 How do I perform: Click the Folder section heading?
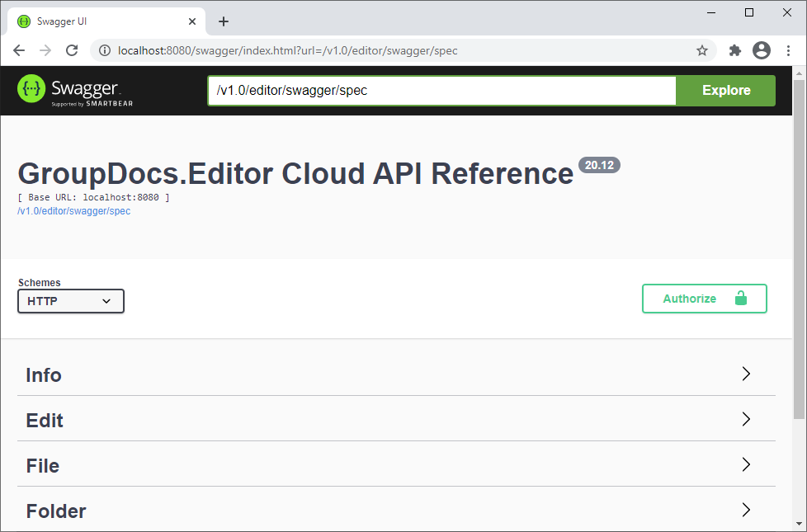coord(56,511)
